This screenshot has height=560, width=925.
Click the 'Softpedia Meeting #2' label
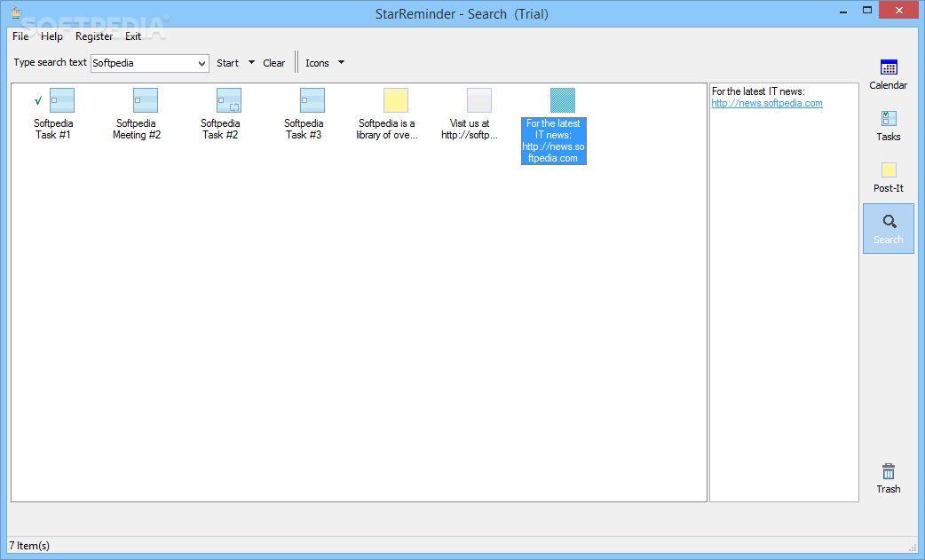pyautogui.click(x=137, y=129)
